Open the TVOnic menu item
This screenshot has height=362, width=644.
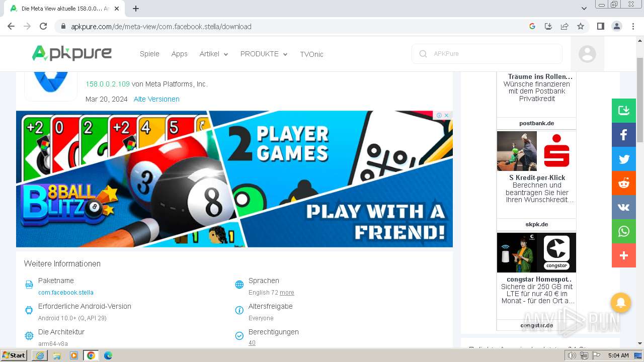coord(311,54)
